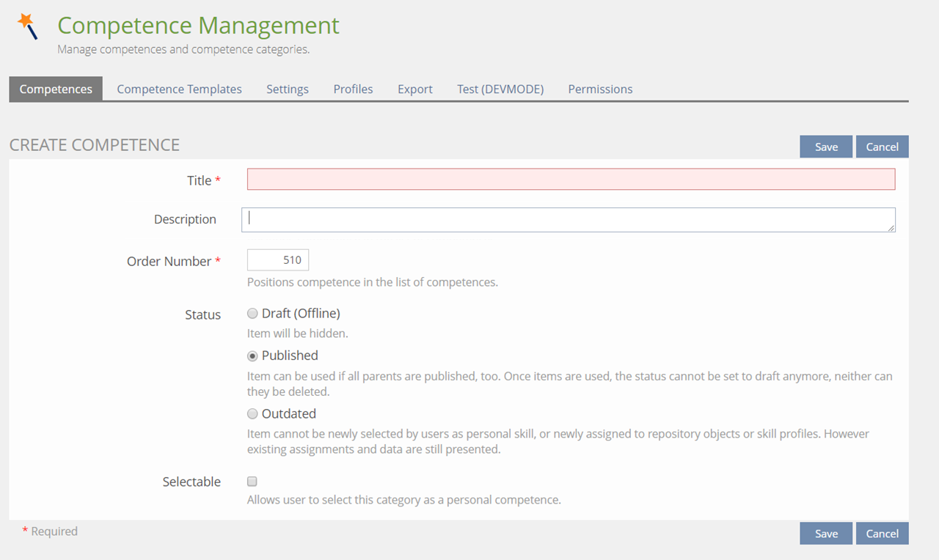This screenshot has width=939, height=560.
Task: Click into the Description text area
Action: 568,220
